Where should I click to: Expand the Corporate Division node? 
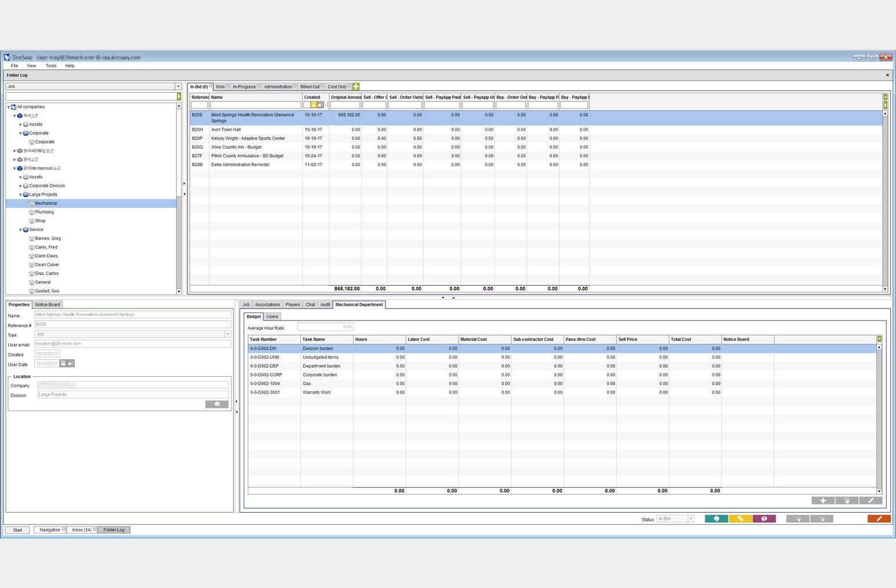20,186
